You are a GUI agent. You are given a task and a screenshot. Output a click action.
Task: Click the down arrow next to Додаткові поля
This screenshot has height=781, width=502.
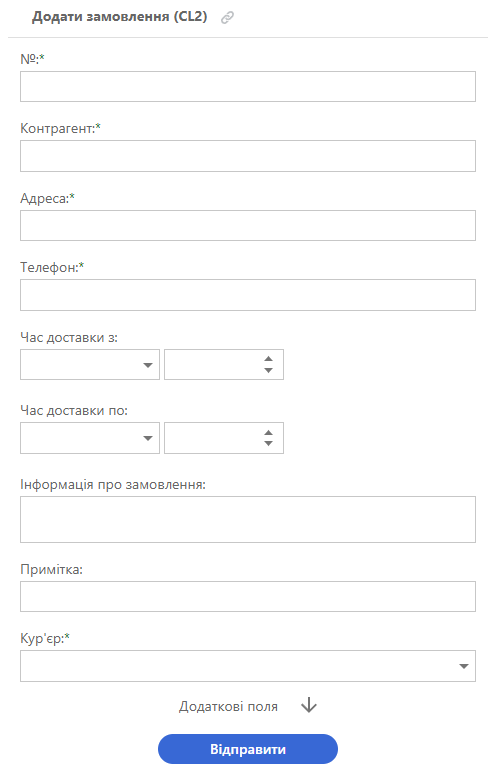pos(309,705)
